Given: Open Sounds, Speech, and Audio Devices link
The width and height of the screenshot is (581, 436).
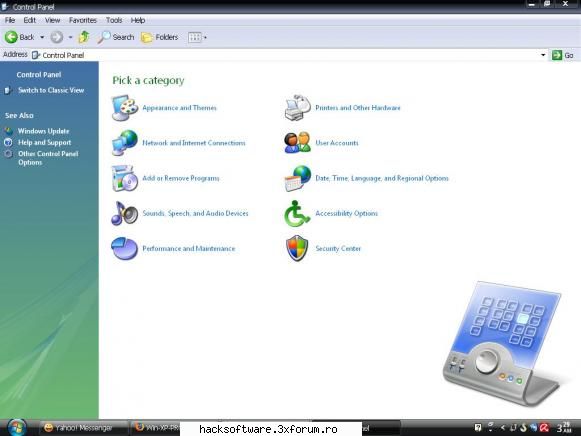Looking at the screenshot, I should click(195, 213).
